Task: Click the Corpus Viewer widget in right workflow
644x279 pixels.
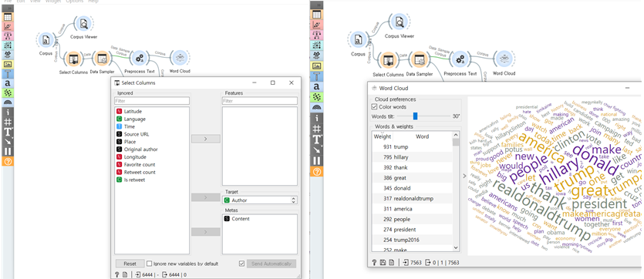Action: point(399,22)
